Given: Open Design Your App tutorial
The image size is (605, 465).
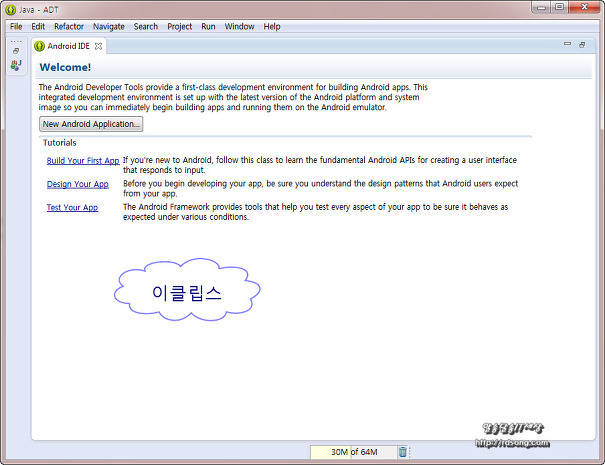Looking at the screenshot, I should click(x=78, y=184).
